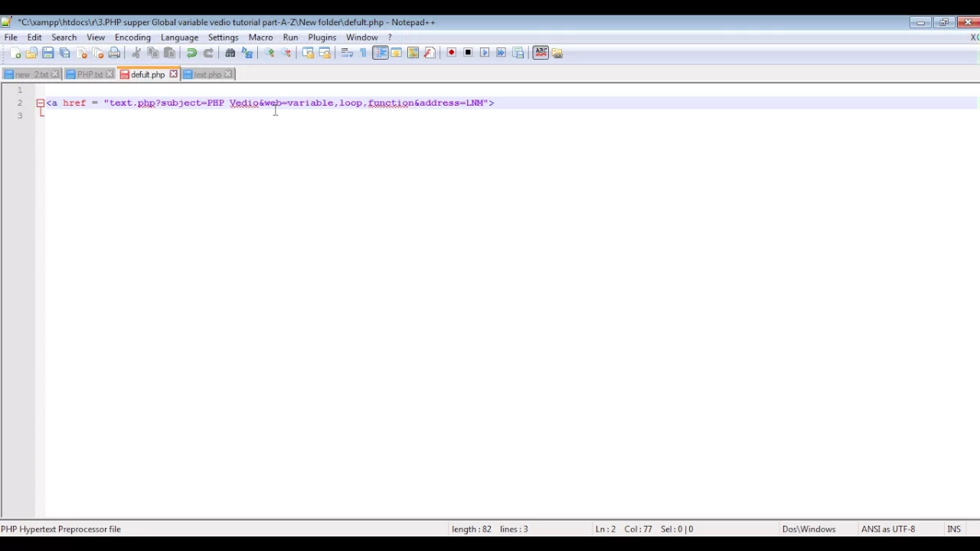Open the Window menu
The height and width of the screenshot is (551, 980).
pos(361,37)
